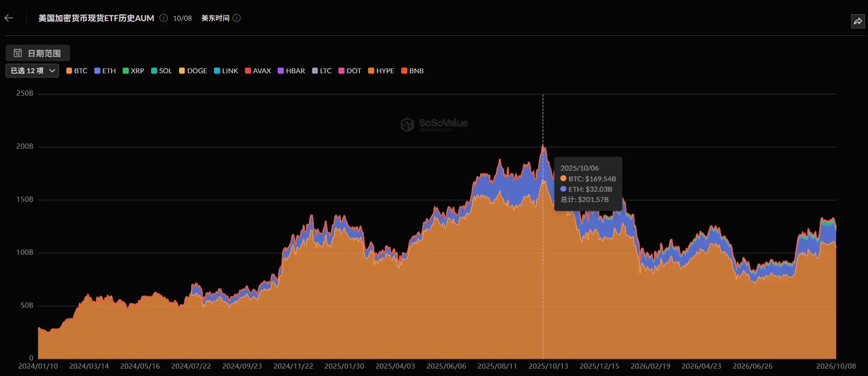
Task: Click y-axis label 200B
Action: click(x=25, y=146)
